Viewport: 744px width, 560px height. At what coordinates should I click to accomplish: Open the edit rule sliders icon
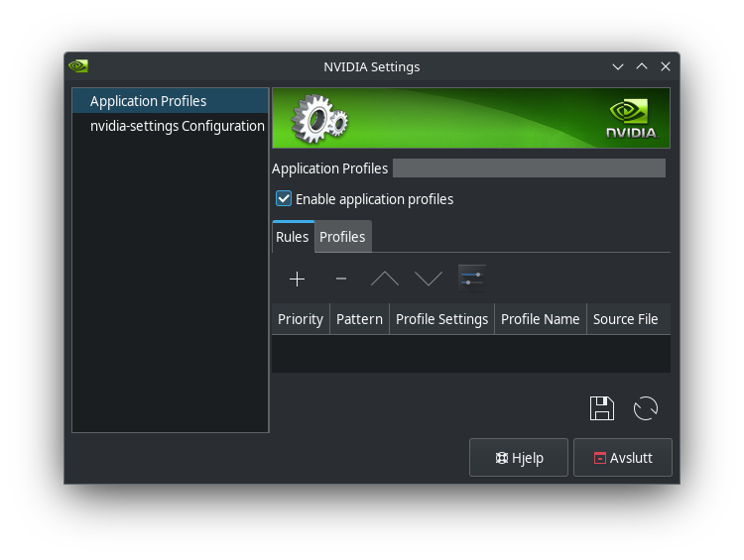(x=472, y=279)
